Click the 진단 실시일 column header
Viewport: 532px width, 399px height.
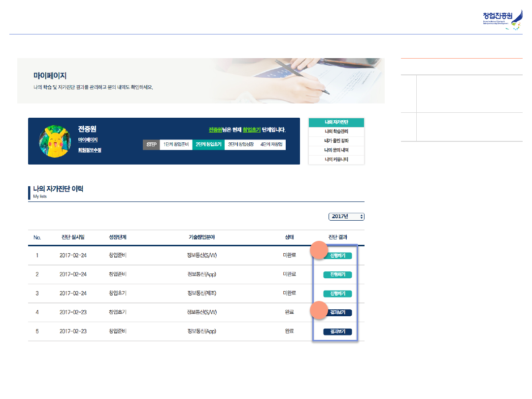pyautogui.click(x=73, y=237)
